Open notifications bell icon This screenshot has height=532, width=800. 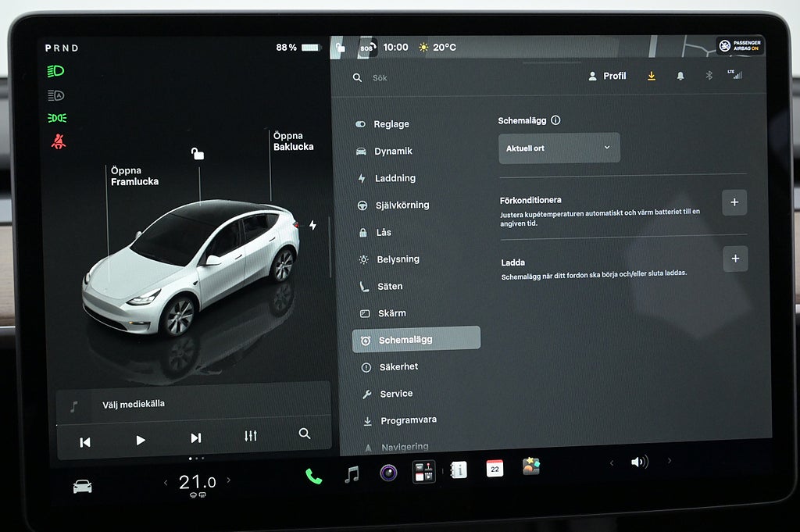680,76
